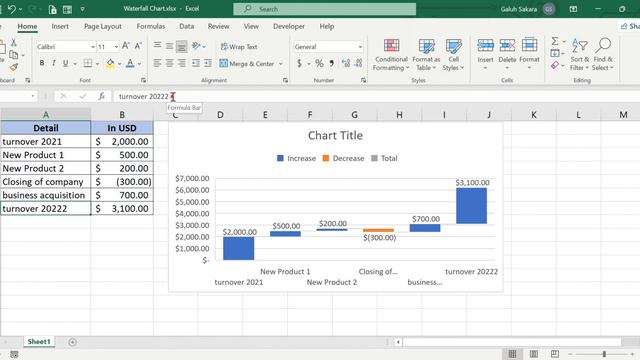Open the Developer ribbon tab
This screenshot has width=640, height=360.
(x=289, y=26)
